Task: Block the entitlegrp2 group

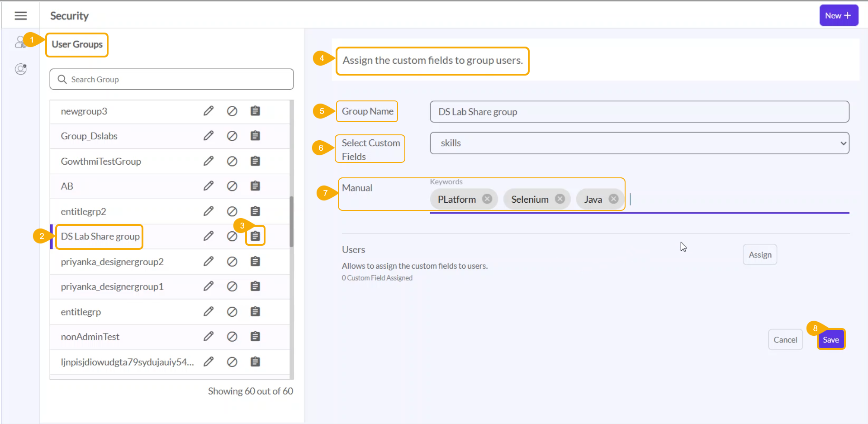Action: point(232,211)
